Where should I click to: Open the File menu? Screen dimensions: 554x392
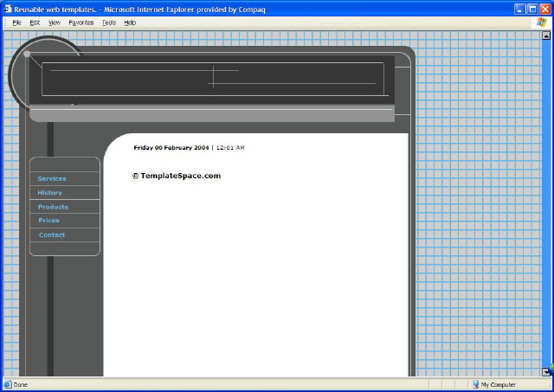click(17, 22)
